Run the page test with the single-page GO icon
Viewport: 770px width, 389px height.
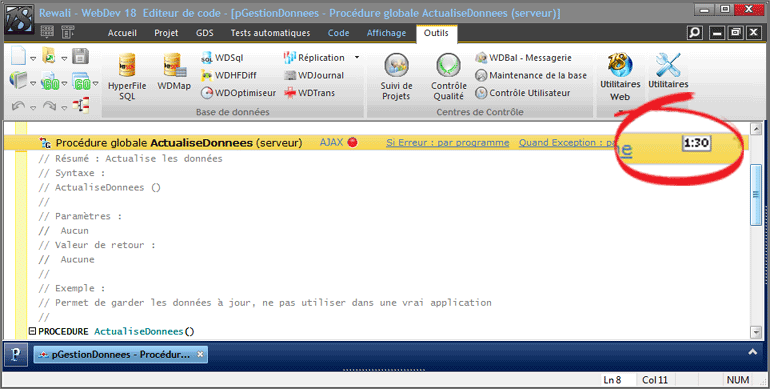click(x=50, y=82)
